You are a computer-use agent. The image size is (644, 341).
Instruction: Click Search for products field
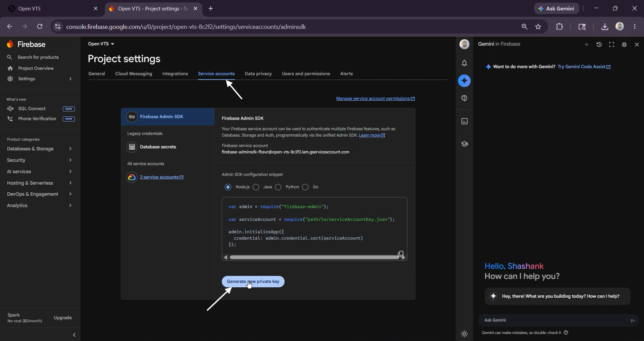38,57
